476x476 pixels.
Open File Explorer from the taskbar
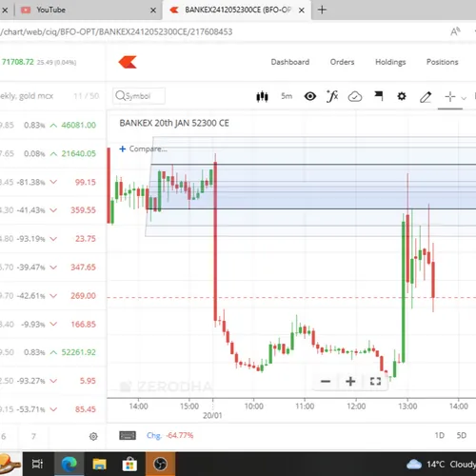tap(99, 465)
